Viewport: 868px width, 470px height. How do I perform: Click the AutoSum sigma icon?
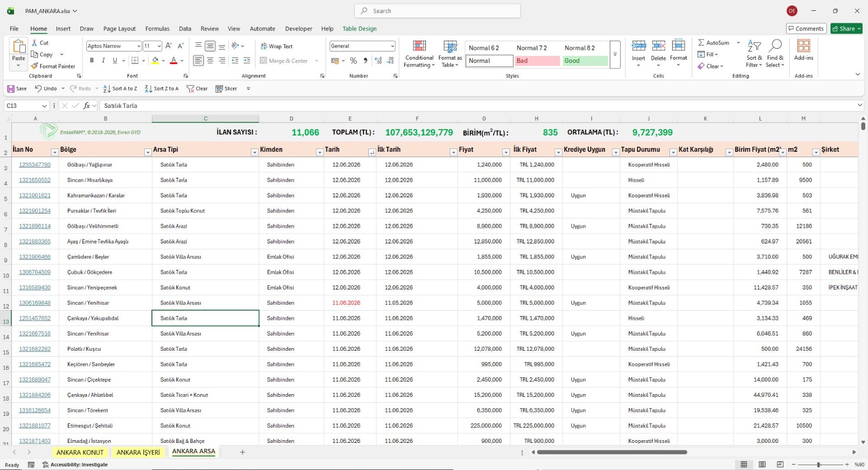701,43
